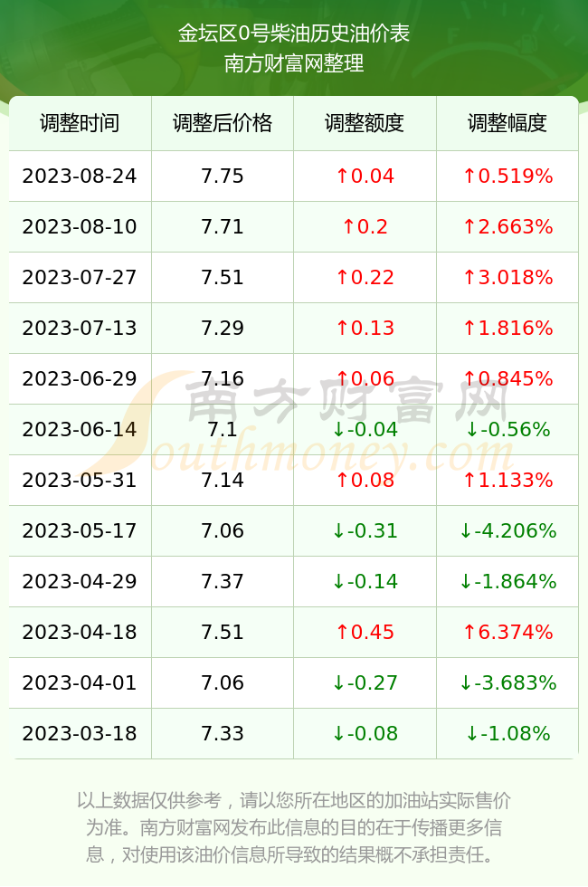Screen dimensions: 588x887
Task: Click the red up arrow beside 0.04
Action: (x=342, y=176)
